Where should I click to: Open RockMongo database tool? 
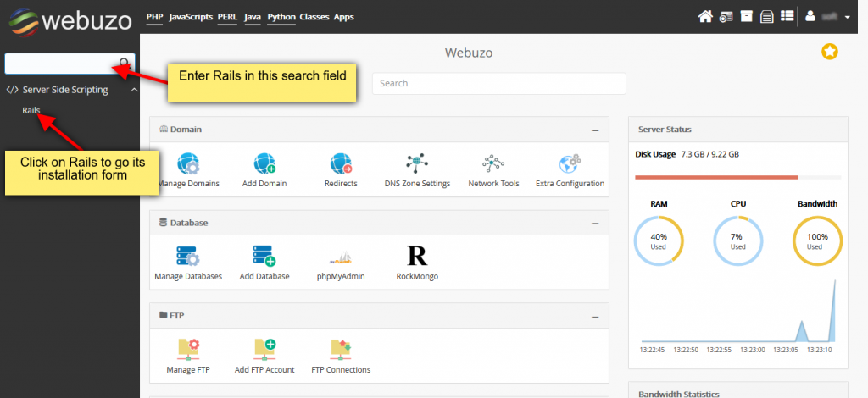417,257
